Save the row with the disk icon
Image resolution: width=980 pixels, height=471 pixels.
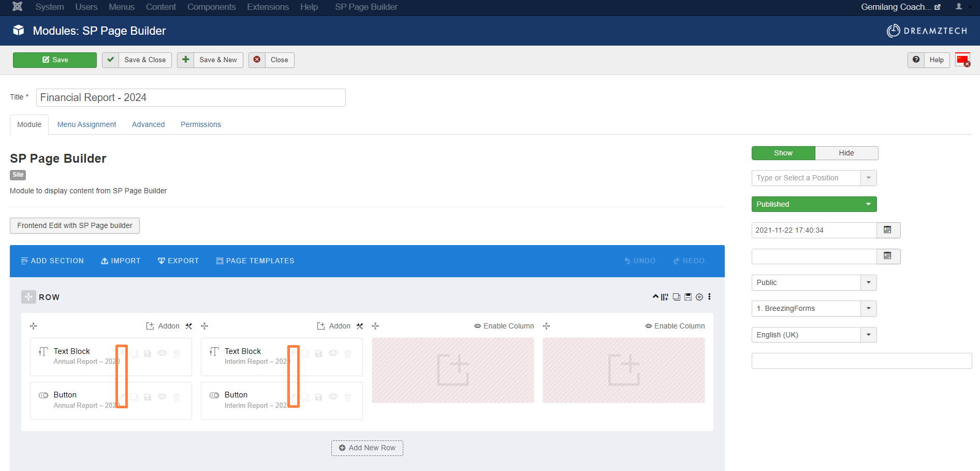click(x=688, y=297)
